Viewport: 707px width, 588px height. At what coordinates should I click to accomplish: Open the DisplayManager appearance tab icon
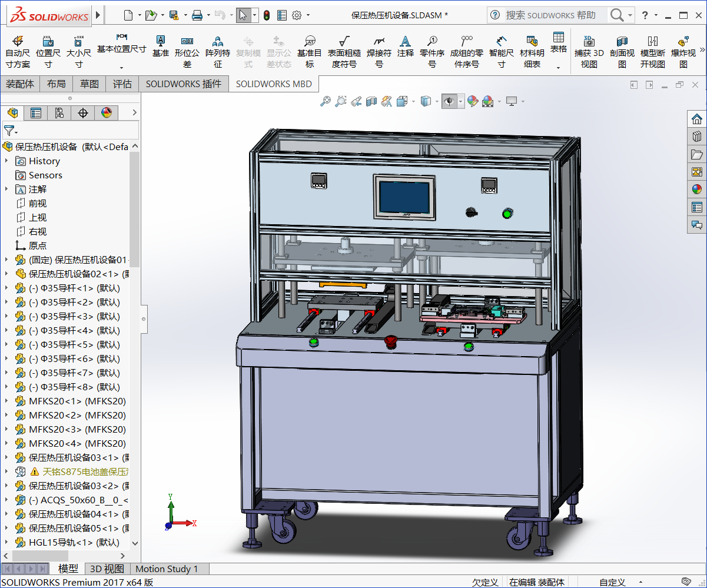click(x=106, y=112)
